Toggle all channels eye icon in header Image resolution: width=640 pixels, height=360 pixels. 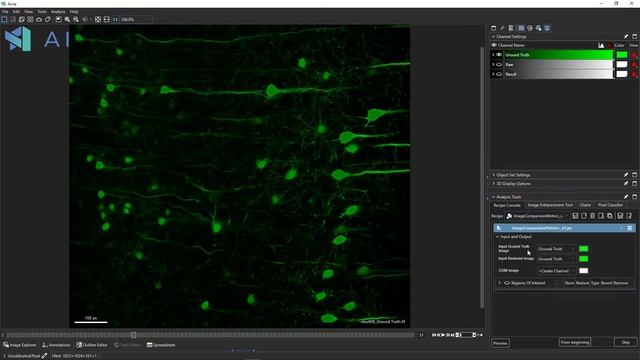click(x=494, y=45)
